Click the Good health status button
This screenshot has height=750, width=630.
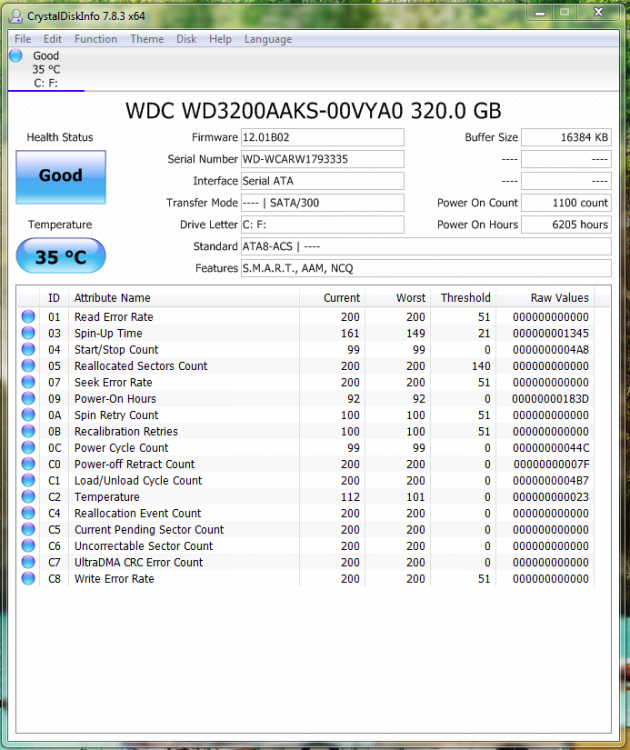click(x=61, y=177)
